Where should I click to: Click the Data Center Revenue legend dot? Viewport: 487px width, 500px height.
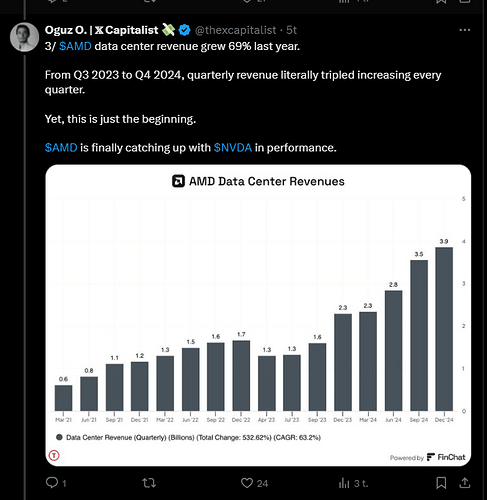coord(59,437)
